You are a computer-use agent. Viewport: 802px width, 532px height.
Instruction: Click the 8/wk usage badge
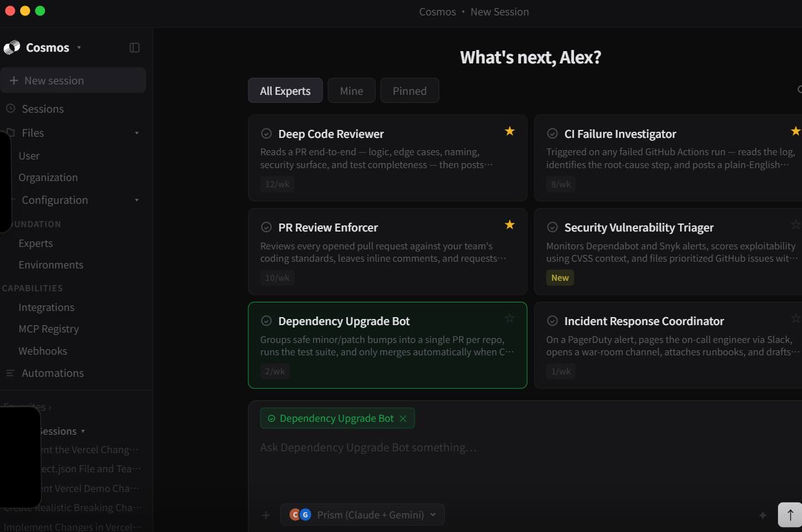[561, 184]
